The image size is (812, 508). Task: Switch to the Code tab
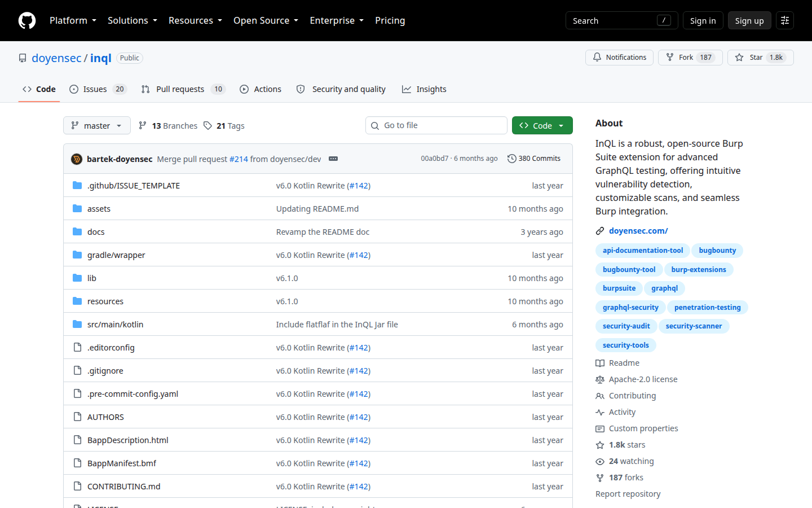(x=39, y=89)
